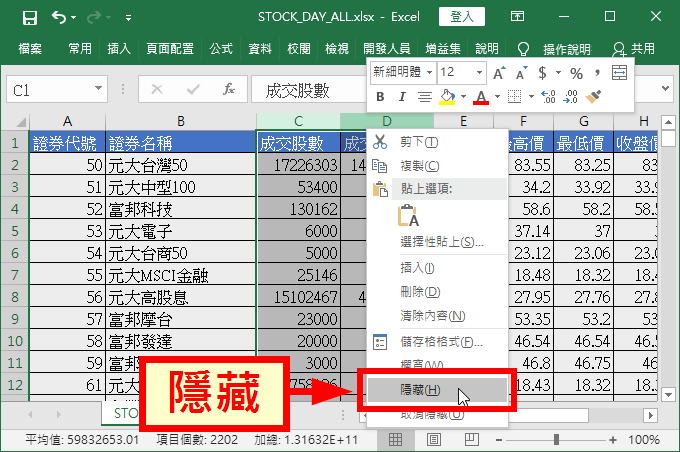Click the zoom slider handle
Screen dimensions: 680x452
point(556,440)
